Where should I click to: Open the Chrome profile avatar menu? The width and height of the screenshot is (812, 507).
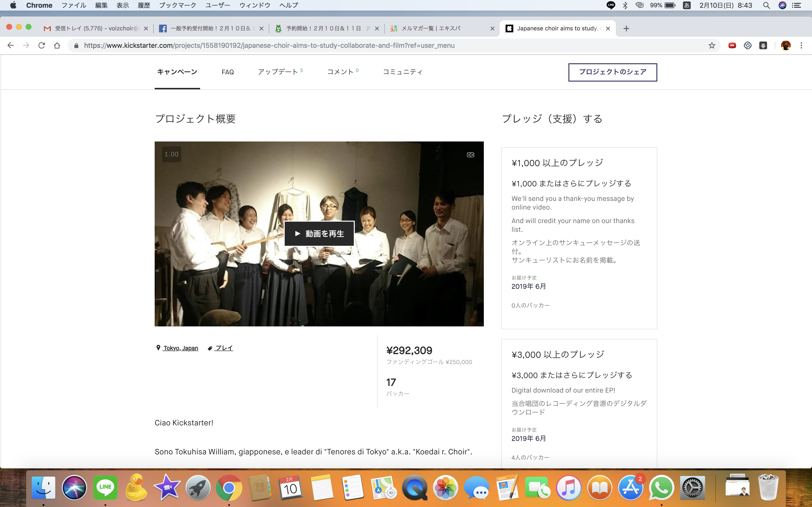tap(785, 46)
